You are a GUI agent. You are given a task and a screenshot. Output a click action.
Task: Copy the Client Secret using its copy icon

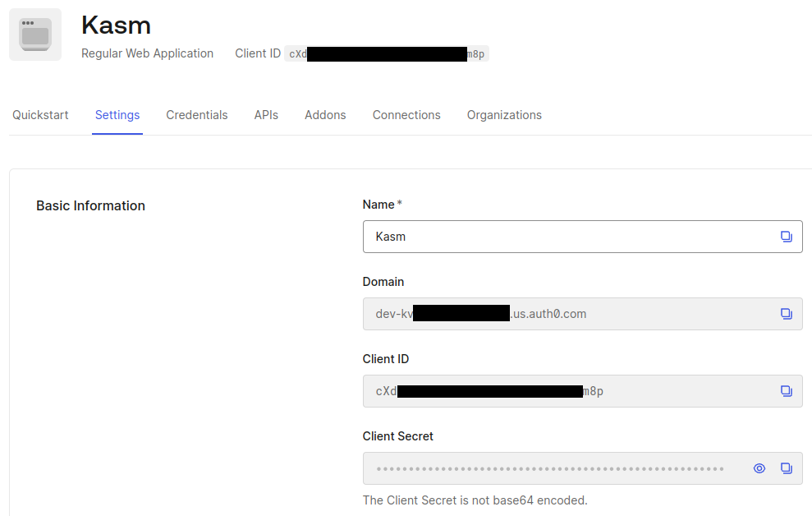(x=787, y=468)
